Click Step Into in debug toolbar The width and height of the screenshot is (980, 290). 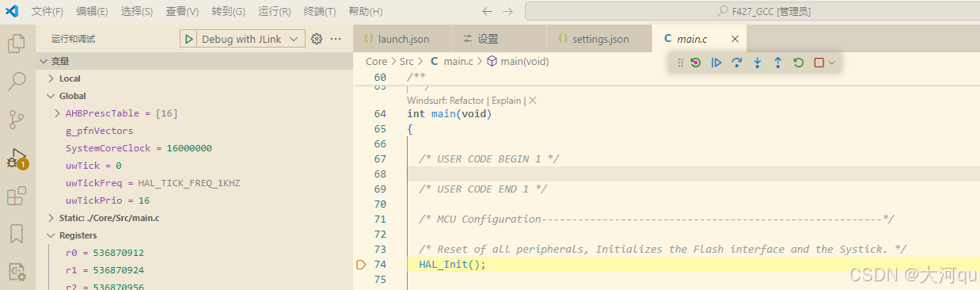pos(758,63)
